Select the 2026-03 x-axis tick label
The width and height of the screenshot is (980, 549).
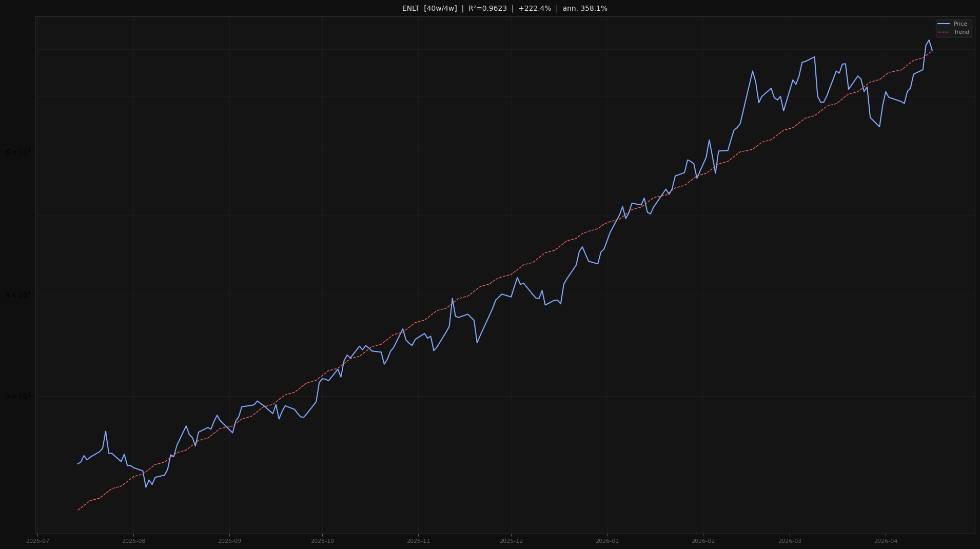[x=790, y=541]
